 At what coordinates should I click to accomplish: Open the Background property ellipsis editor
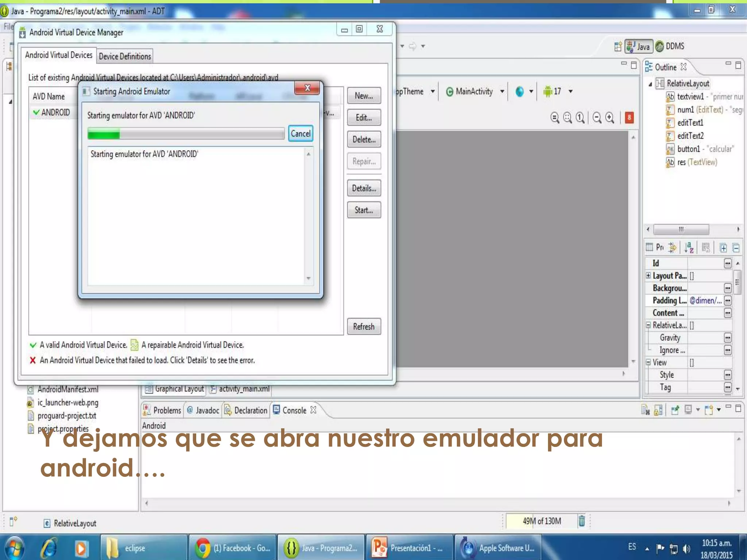coord(728,288)
